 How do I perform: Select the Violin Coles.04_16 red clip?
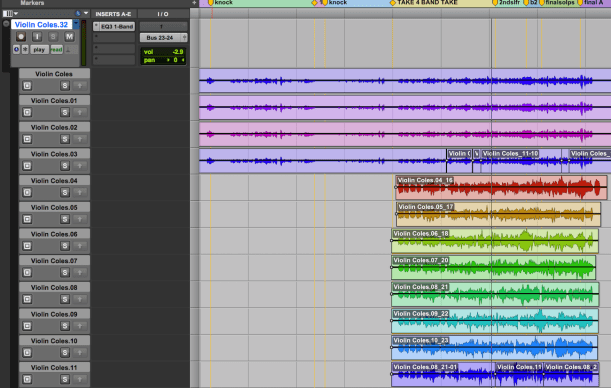501,187
